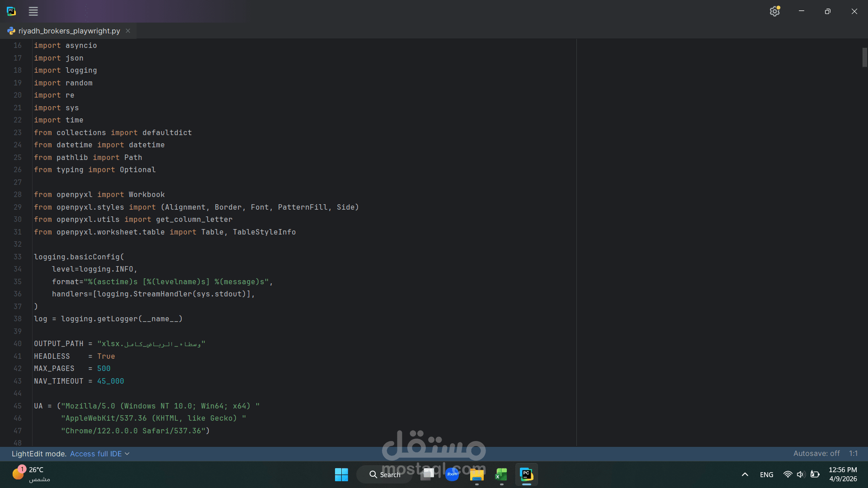Open the main hamburger menu

click(33, 11)
